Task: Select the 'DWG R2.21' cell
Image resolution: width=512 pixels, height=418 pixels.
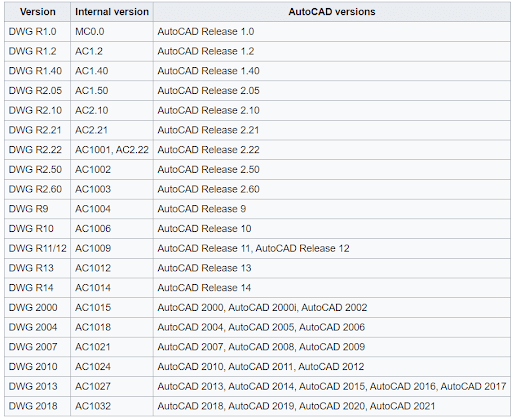Action: (37, 130)
